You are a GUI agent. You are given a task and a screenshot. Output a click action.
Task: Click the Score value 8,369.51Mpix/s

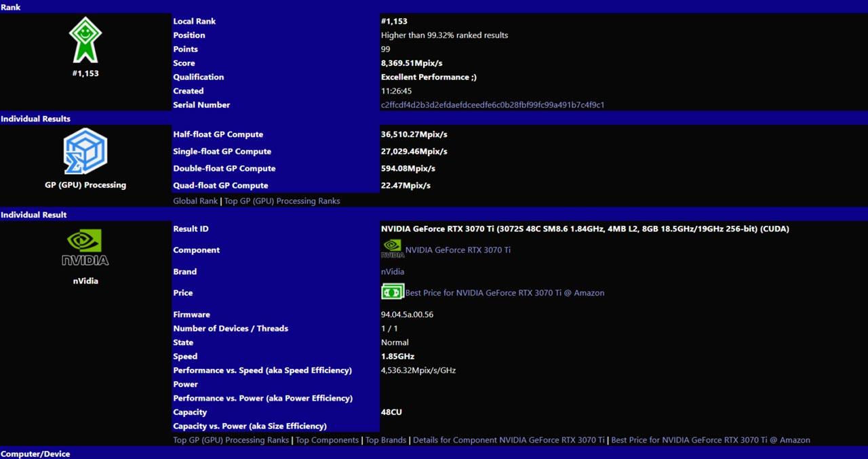point(412,63)
